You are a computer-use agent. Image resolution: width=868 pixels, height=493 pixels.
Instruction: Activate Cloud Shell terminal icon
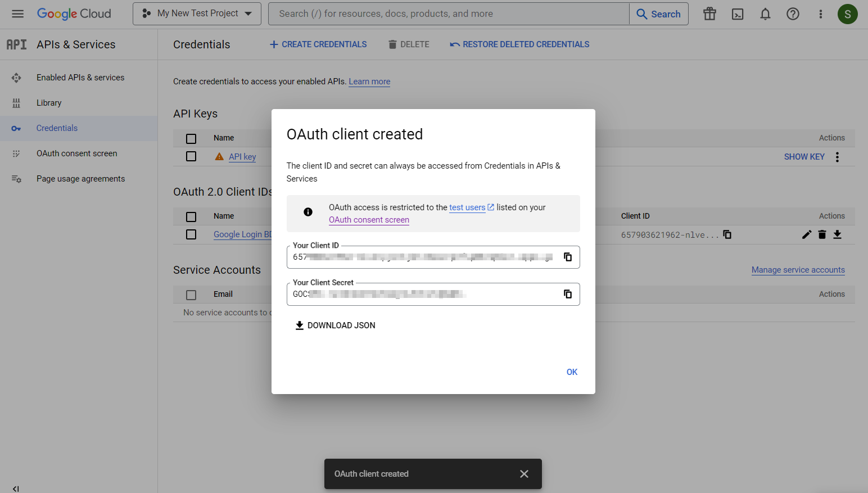(738, 14)
